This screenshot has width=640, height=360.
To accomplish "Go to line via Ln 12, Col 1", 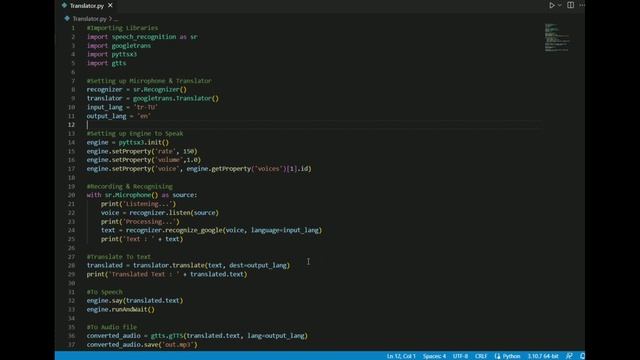I will coord(401,356).
